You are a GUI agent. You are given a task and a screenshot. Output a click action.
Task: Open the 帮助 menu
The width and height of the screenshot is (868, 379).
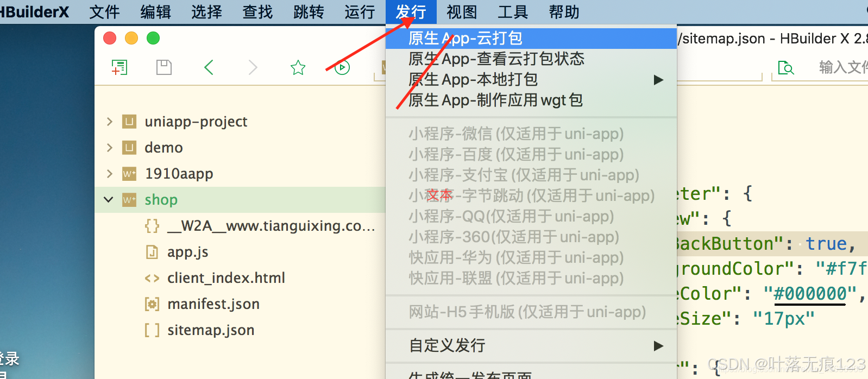coord(564,11)
